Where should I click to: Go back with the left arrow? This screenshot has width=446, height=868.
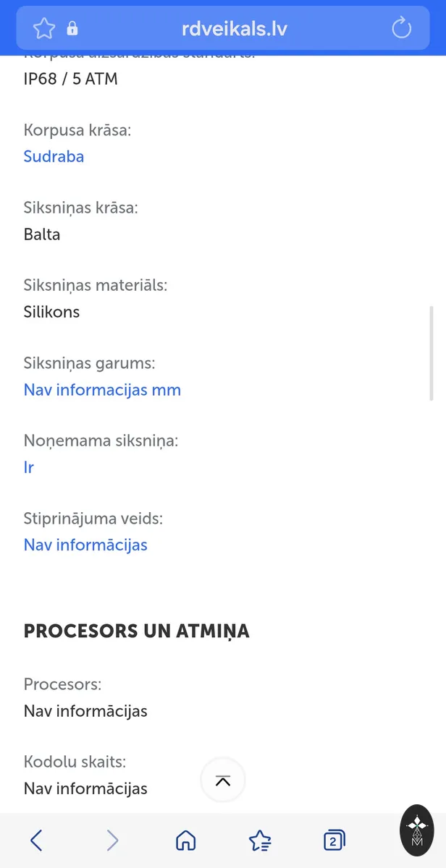click(x=36, y=840)
